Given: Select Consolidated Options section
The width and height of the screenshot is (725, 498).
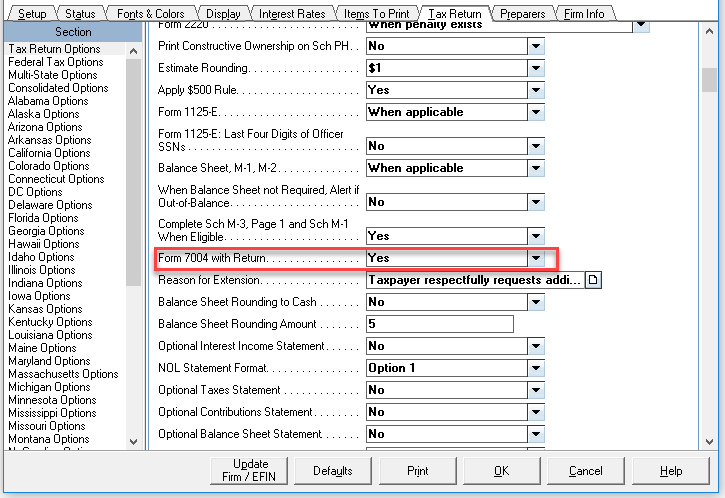Looking at the screenshot, I should tap(58, 88).
